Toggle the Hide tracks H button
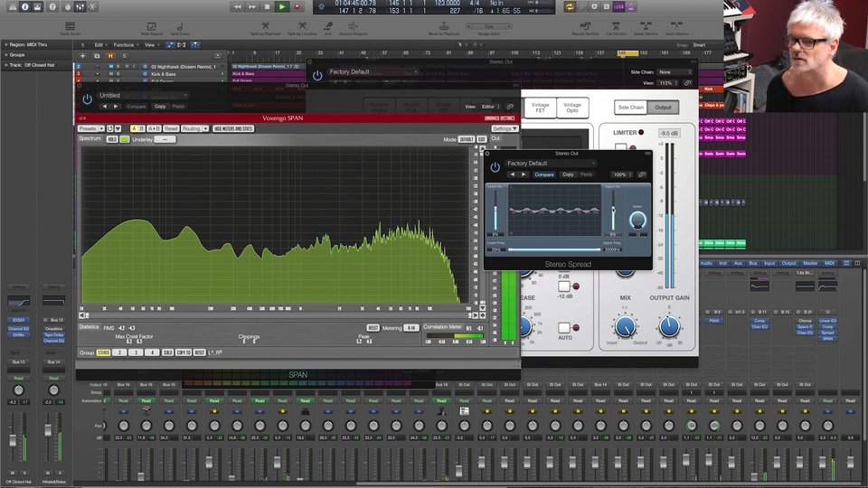 110,56
